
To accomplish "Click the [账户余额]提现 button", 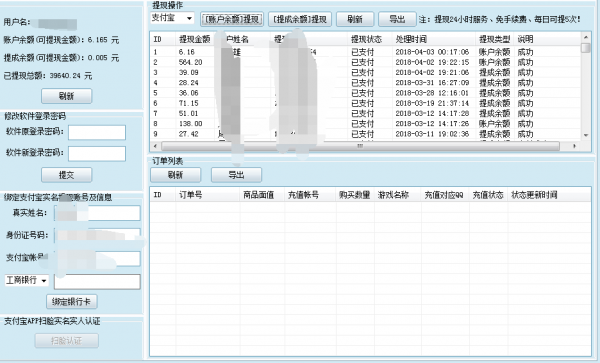I will pyautogui.click(x=232, y=19).
